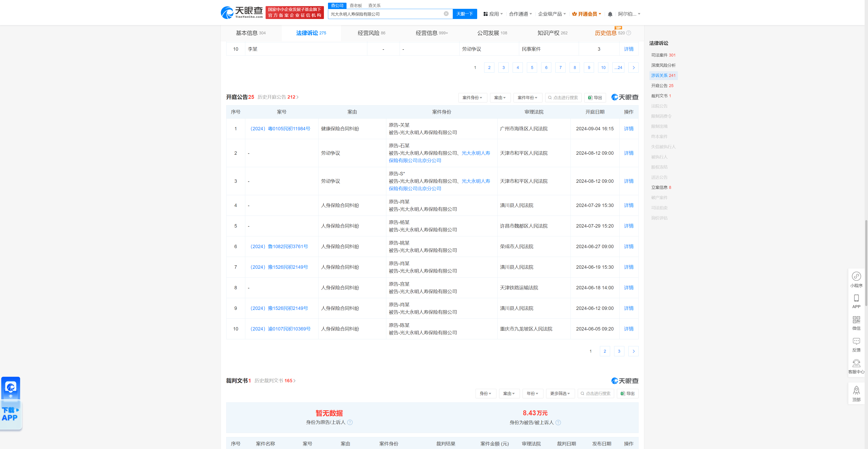868x449 pixels.
Task: Click help icon next to 历史信息 count
Action: click(x=628, y=33)
